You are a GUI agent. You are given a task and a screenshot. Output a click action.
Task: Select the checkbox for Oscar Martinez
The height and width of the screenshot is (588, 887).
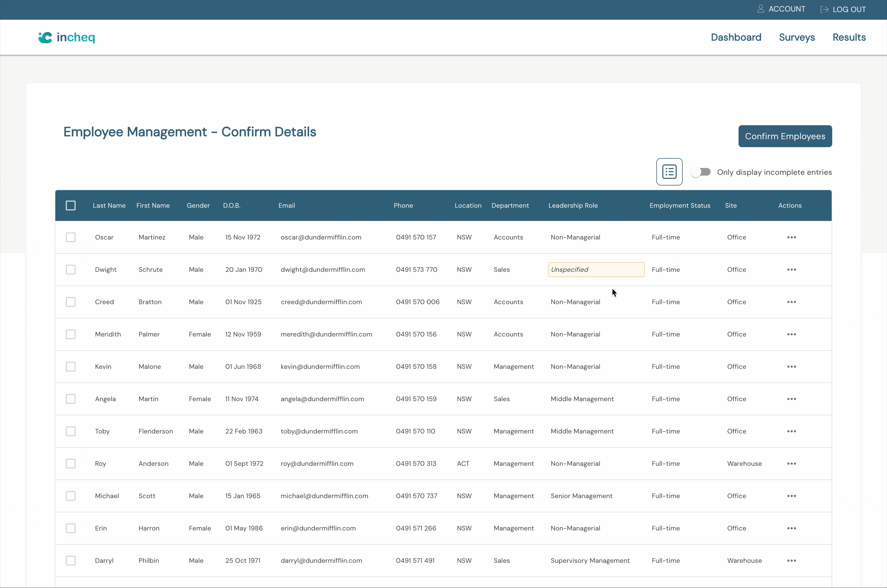pyautogui.click(x=70, y=237)
